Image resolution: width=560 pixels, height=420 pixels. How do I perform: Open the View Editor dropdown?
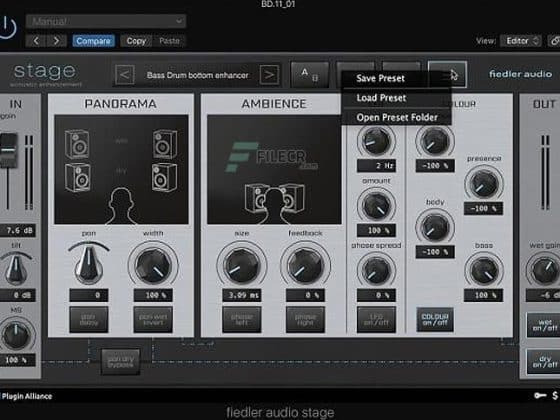click(521, 41)
